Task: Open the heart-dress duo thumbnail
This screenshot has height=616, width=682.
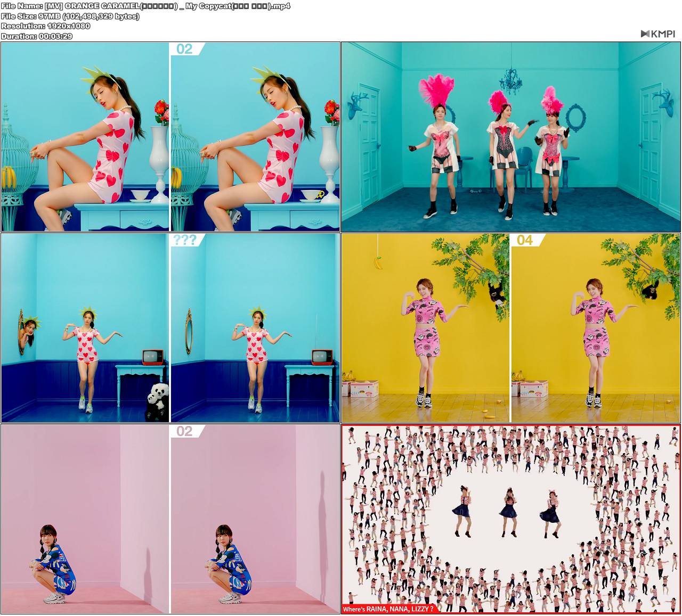Action: [170, 137]
